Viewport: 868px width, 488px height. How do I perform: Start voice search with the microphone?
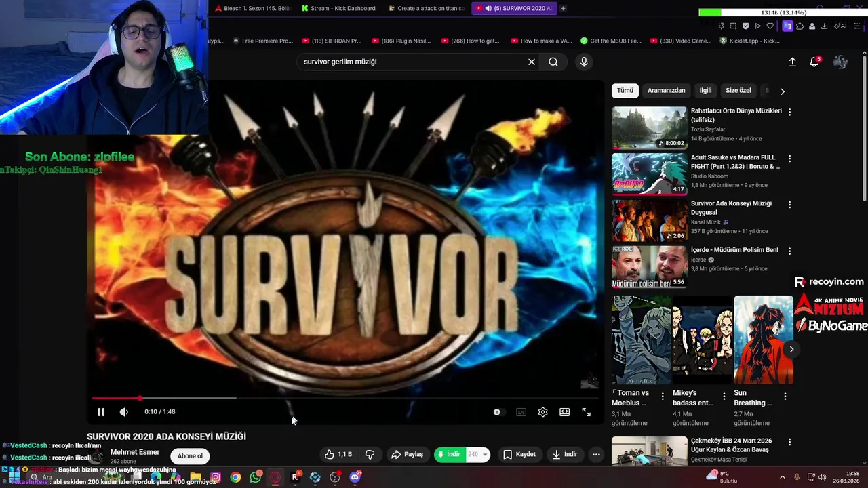[x=584, y=62]
